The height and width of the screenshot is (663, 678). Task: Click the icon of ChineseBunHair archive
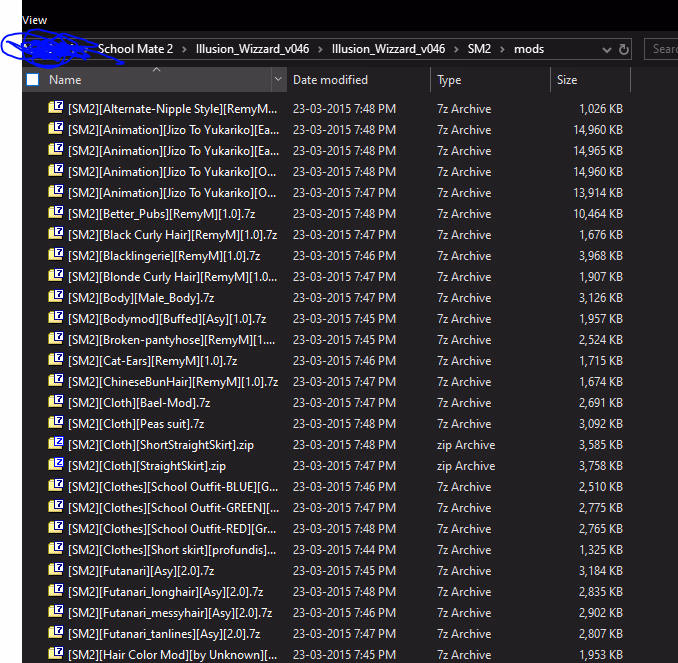[55, 381]
